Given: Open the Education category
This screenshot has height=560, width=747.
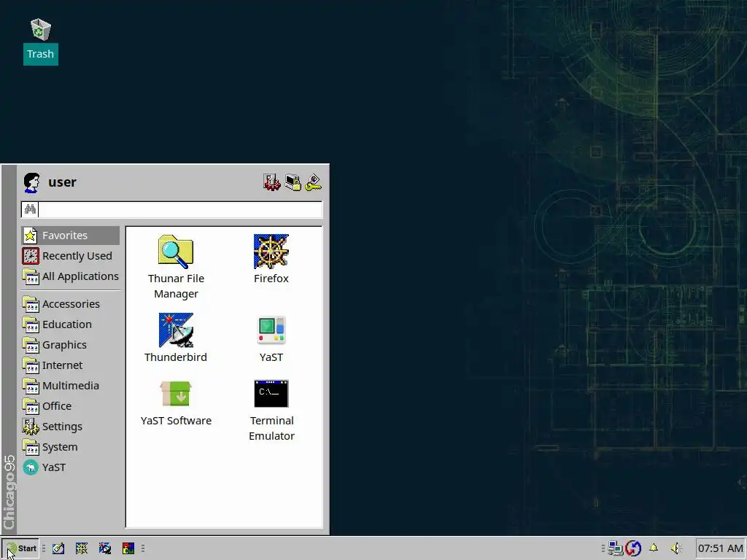Looking at the screenshot, I should point(70,324).
